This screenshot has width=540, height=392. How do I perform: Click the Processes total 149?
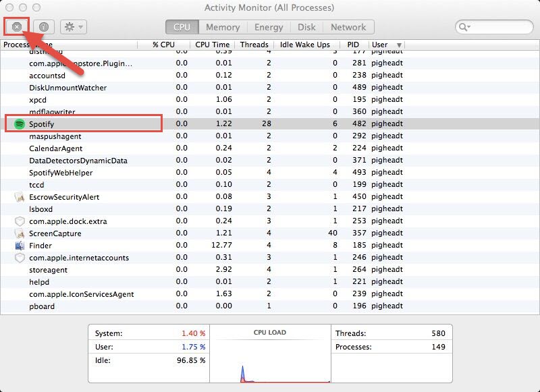[438, 347]
